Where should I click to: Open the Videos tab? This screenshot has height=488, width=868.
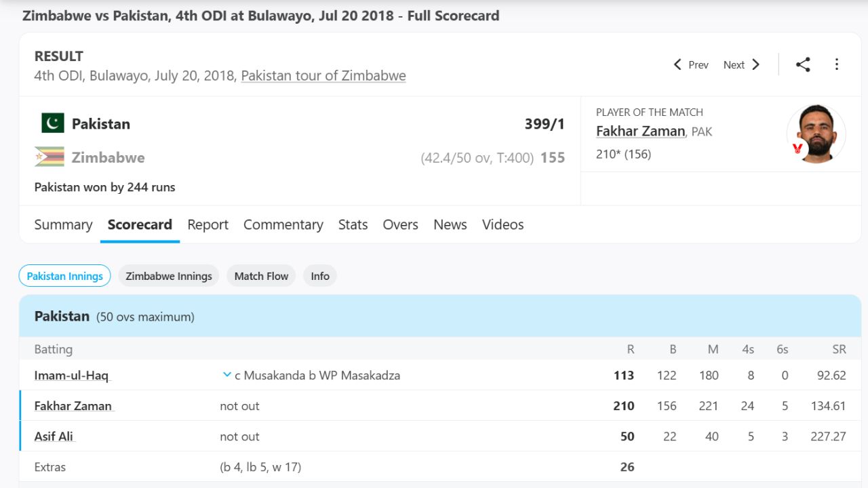pos(502,224)
